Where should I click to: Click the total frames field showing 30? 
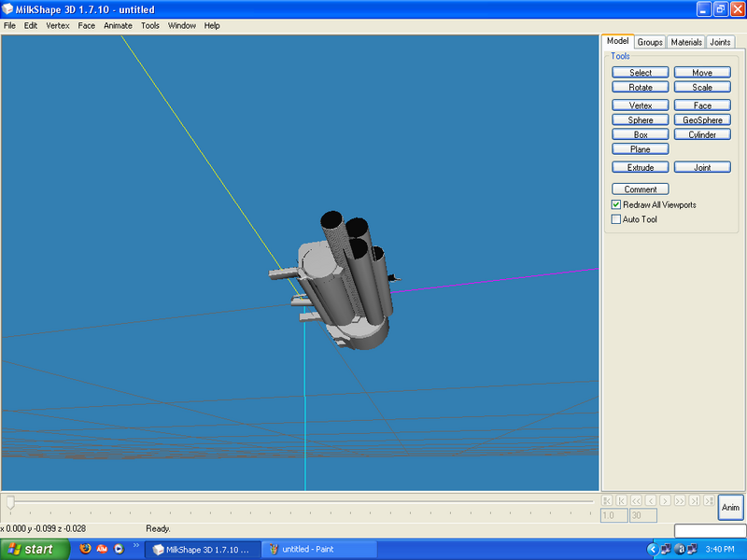pos(643,515)
